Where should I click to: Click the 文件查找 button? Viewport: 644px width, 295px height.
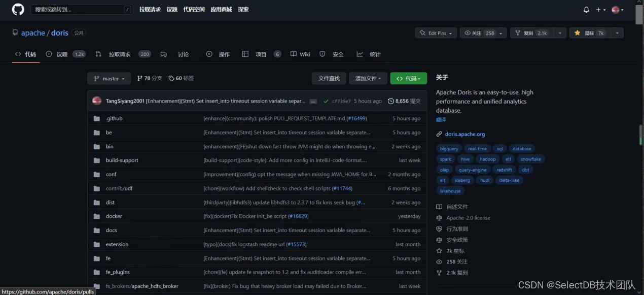coord(329,78)
